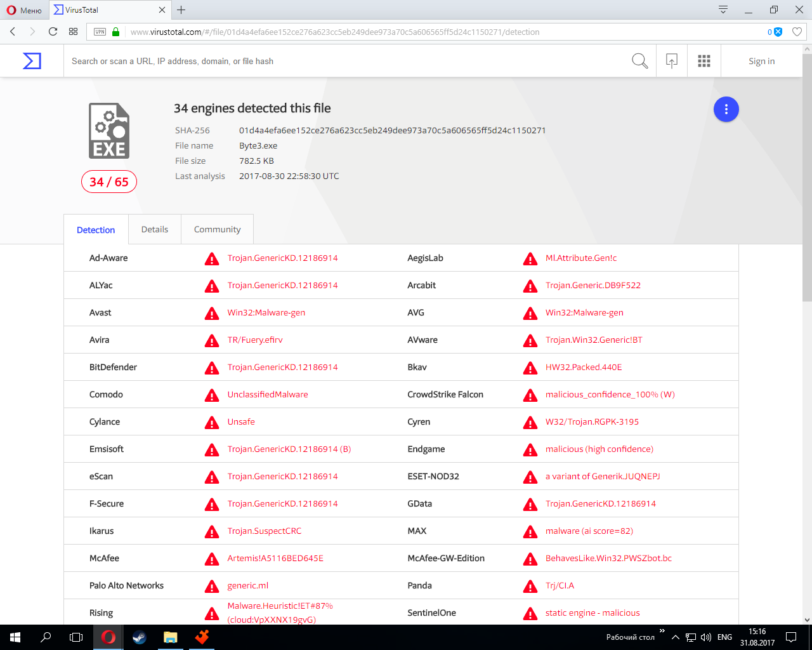Open the Sign in link
812x650 pixels.
pos(761,62)
